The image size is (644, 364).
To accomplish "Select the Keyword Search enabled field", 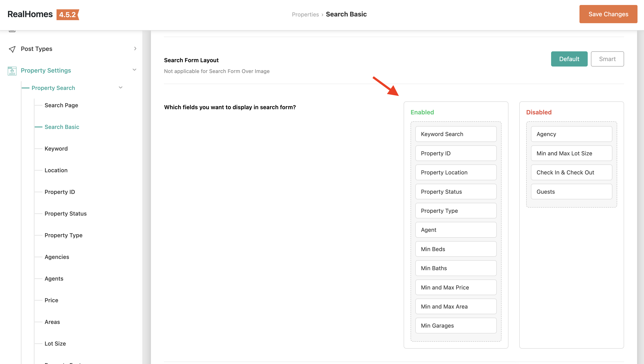I will pyautogui.click(x=456, y=134).
